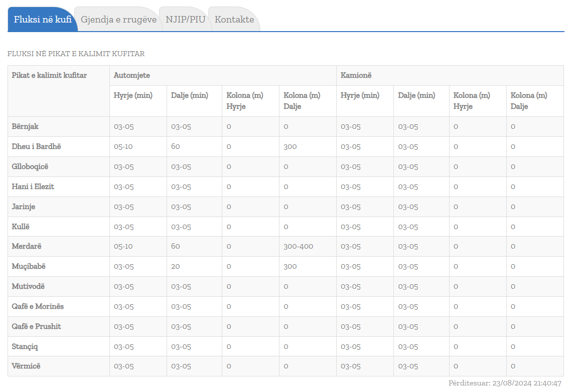The height and width of the screenshot is (392, 567).
Task: Select the Dheu i Bardhë row name
Action: point(36,146)
